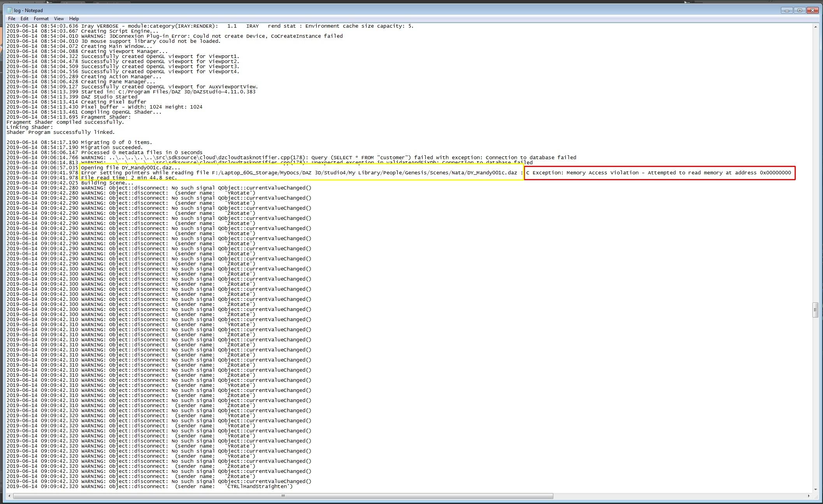
Task: Open the Help menu
Action: [74, 19]
